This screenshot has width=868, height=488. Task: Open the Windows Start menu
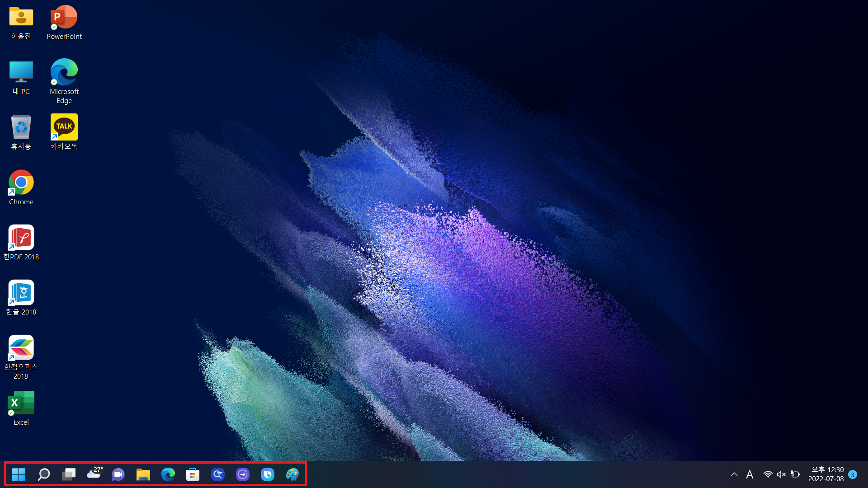pyautogui.click(x=19, y=474)
